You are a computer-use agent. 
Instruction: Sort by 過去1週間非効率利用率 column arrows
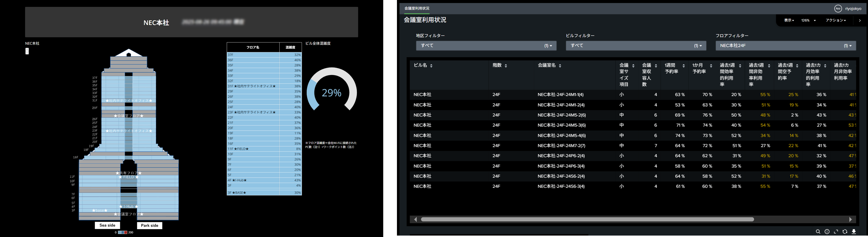click(769, 66)
